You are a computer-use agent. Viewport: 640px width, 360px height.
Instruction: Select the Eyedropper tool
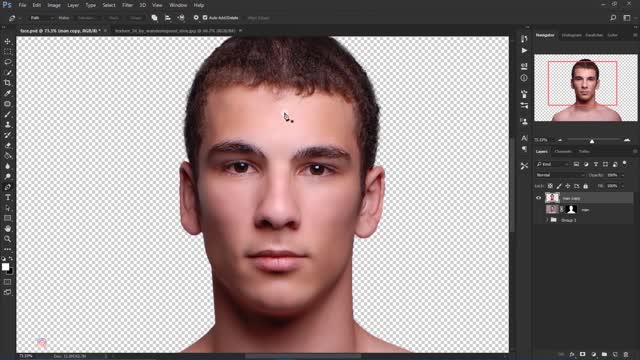(x=7, y=93)
